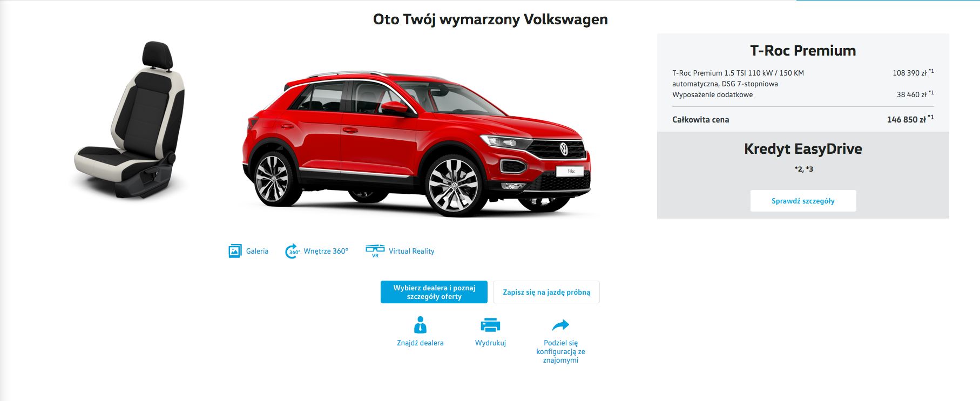Click the Wnętrze 360° rotation icon

tap(292, 251)
